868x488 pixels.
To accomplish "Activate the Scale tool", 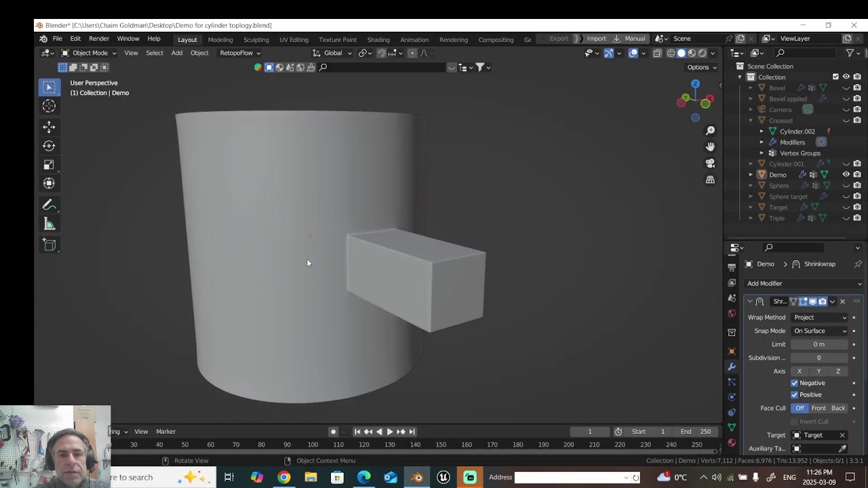I will (x=49, y=165).
